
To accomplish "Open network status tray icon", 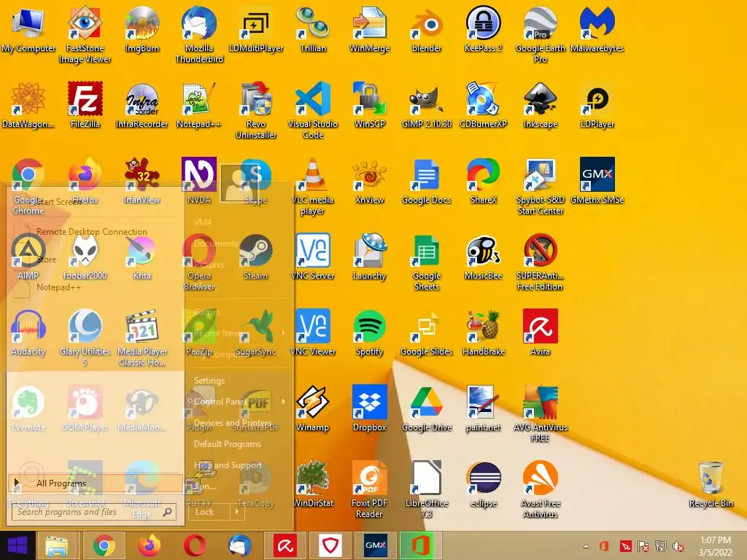I will click(x=661, y=546).
